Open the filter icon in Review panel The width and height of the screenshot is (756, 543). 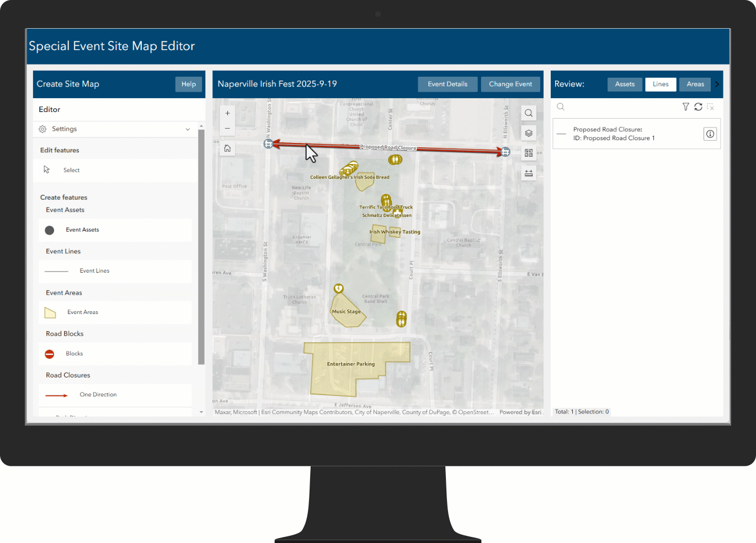click(685, 107)
